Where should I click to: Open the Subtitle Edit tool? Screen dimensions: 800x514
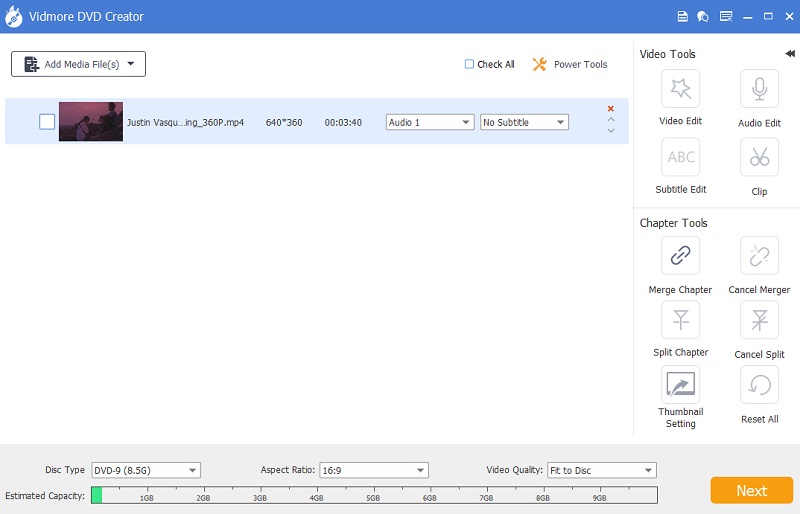pos(680,157)
